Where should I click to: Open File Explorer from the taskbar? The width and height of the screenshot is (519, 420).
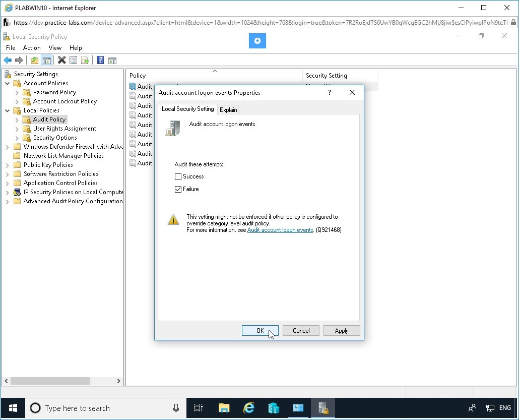(224, 408)
